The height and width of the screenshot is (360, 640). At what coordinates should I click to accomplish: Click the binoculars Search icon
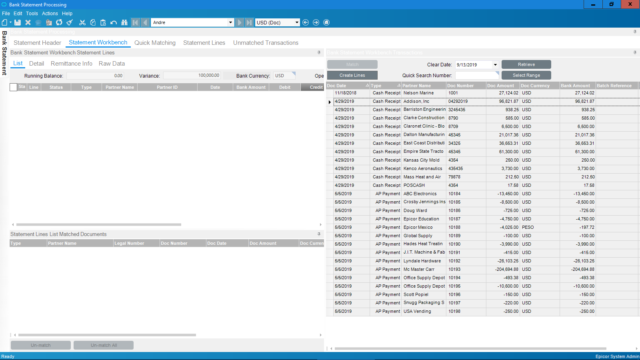[124, 22]
